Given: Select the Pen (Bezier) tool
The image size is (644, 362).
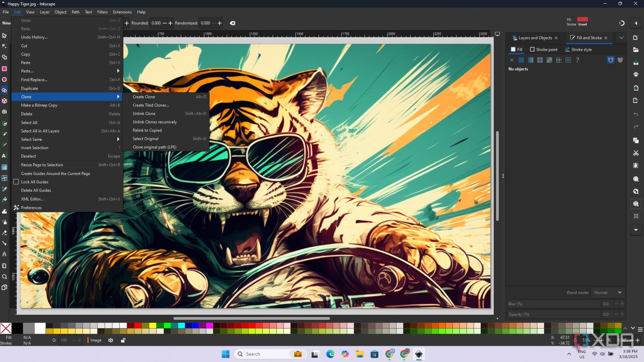Looking at the screenshot, I should pyautogui.click(x=4, y=123).
